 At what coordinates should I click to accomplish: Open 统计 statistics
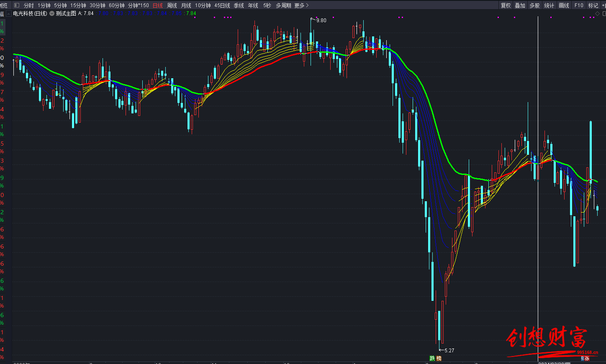[549, 5]
